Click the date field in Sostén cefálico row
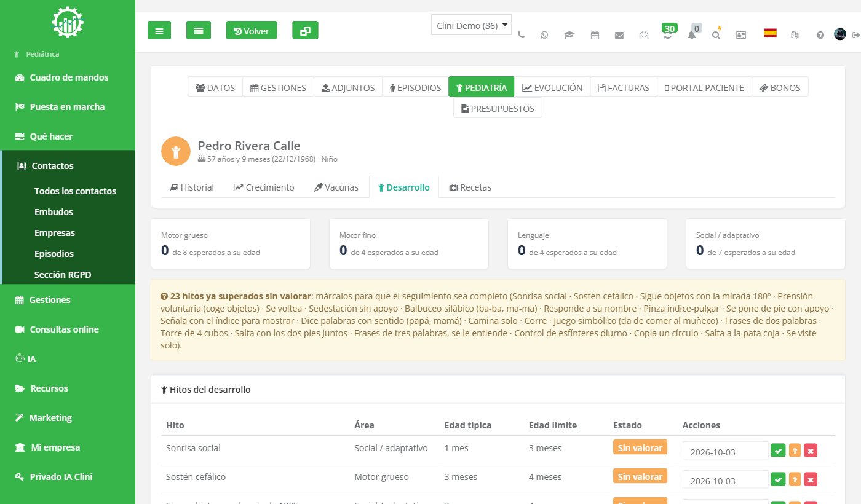 pos(725,479)
